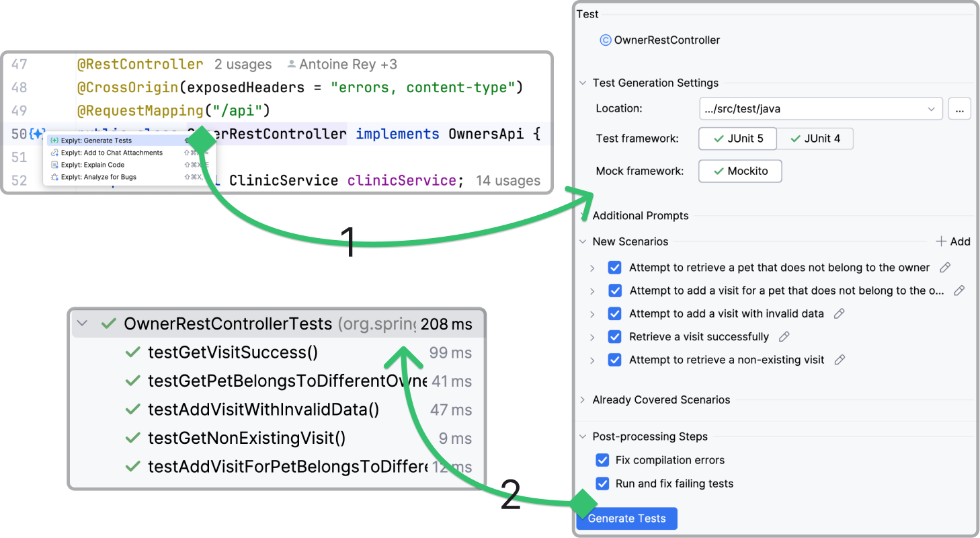This screenshot has height=538, width=980.
Task: Click the Analyze for Bugs bug icon
Action: point(54,177)
